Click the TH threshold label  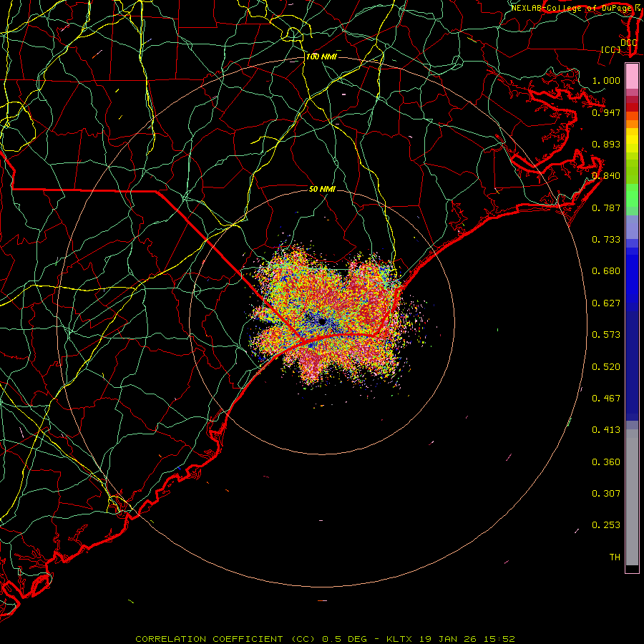click(615, 557)
